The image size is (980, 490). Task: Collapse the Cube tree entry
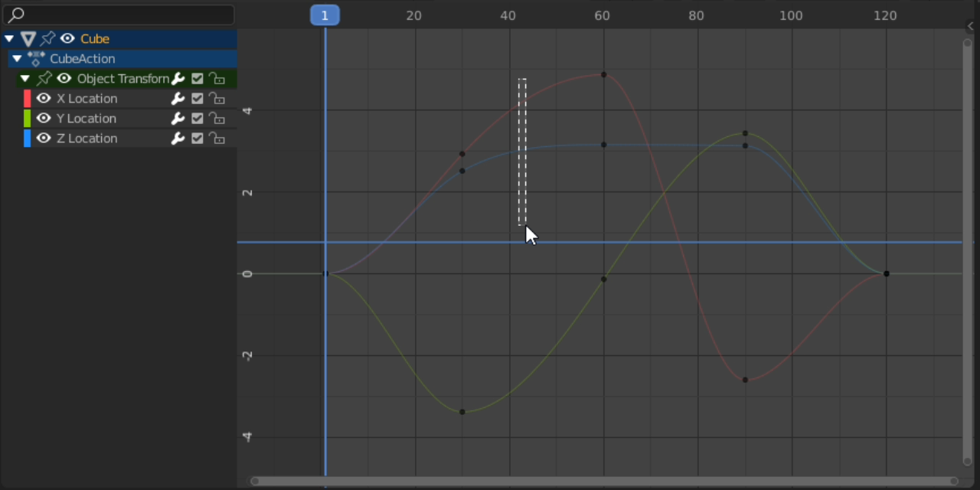click(9, 38)
